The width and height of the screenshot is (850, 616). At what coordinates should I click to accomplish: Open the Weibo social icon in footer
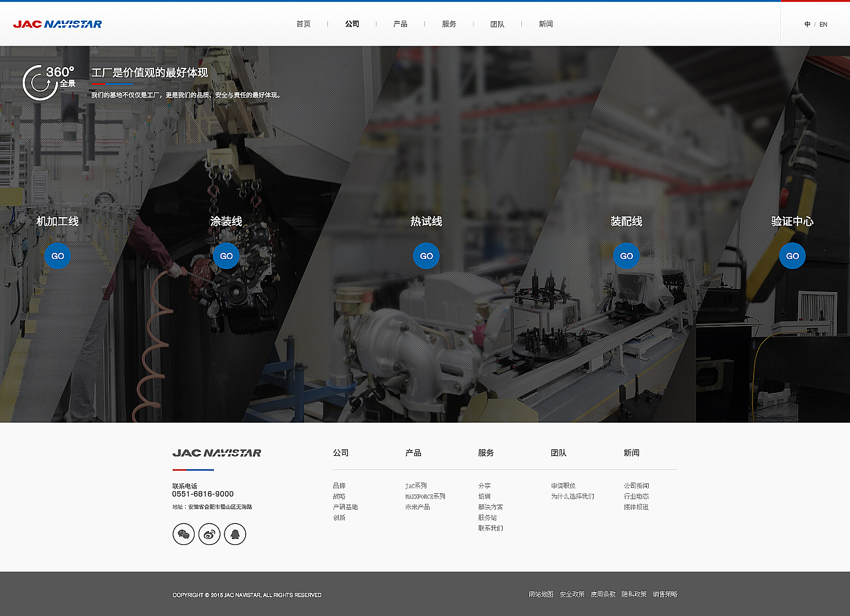point(209,534)
